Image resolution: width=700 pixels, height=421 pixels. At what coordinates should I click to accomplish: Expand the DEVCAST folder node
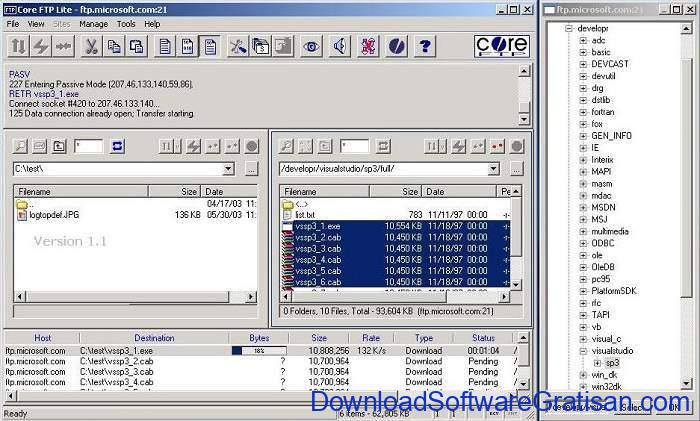[x=583, y=64]
